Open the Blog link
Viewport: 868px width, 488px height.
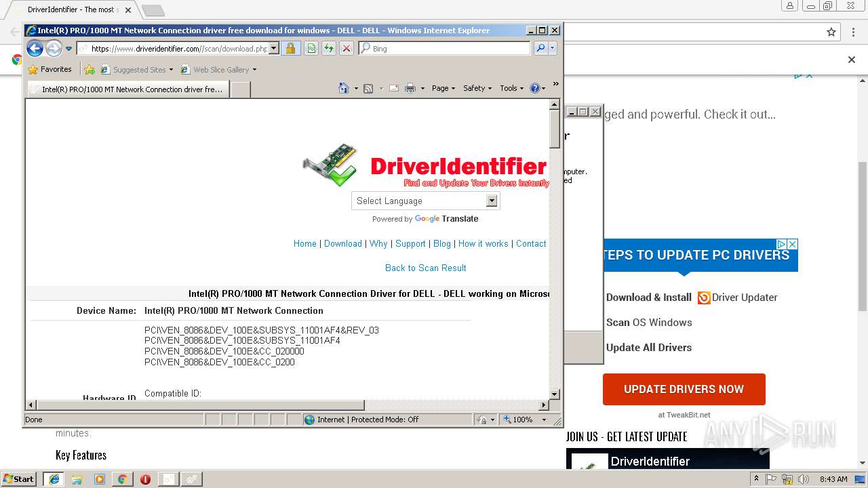pos(442,243)
